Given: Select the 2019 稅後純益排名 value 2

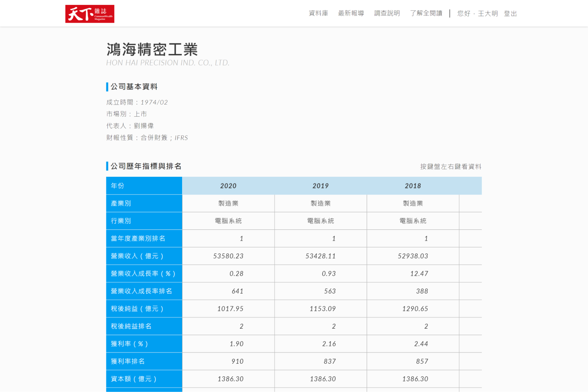Looking at the screenshot, I should pyautogui.click(x=334, y=326).
